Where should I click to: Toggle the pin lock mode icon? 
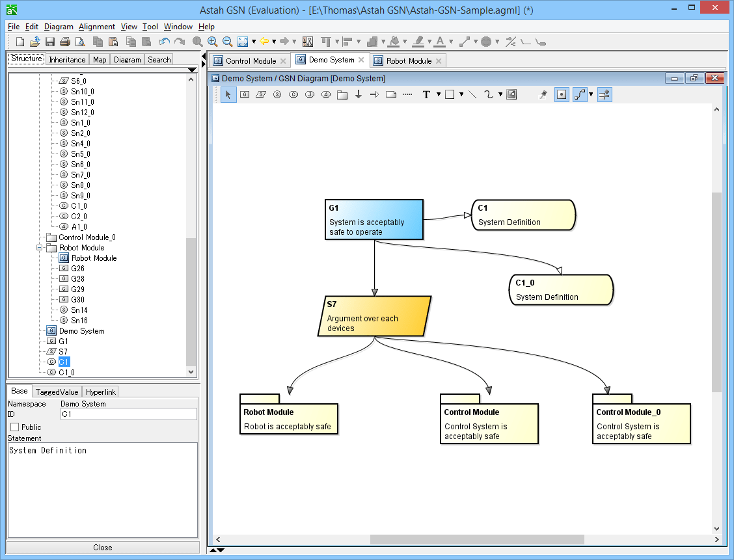[x=543, y=94]
